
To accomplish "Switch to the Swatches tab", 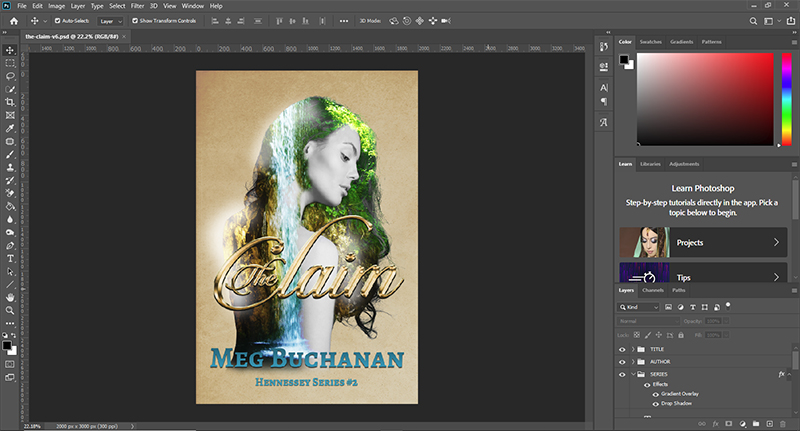I will coord(650,42).
